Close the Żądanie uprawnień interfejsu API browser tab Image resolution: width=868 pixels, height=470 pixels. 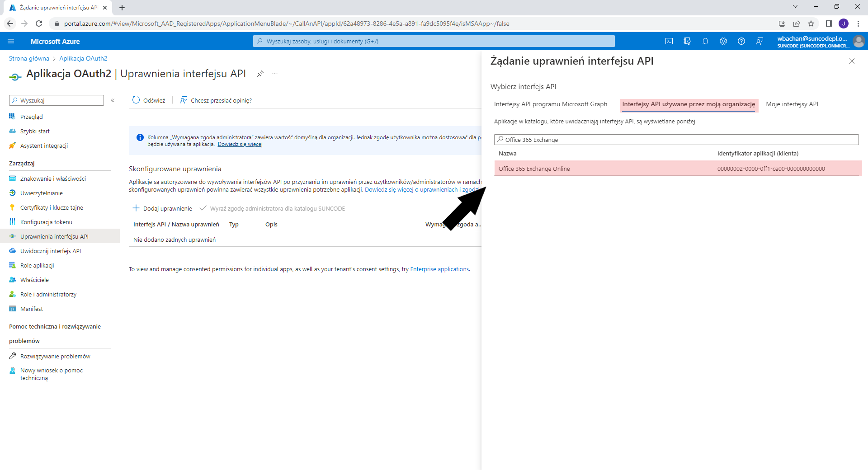tap(105, 8)
